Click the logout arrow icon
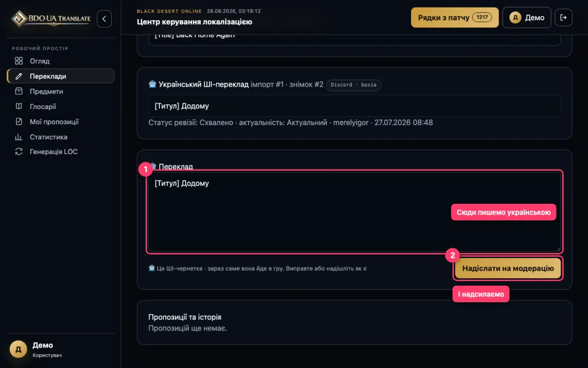588x368 pixels. point(563,18)
